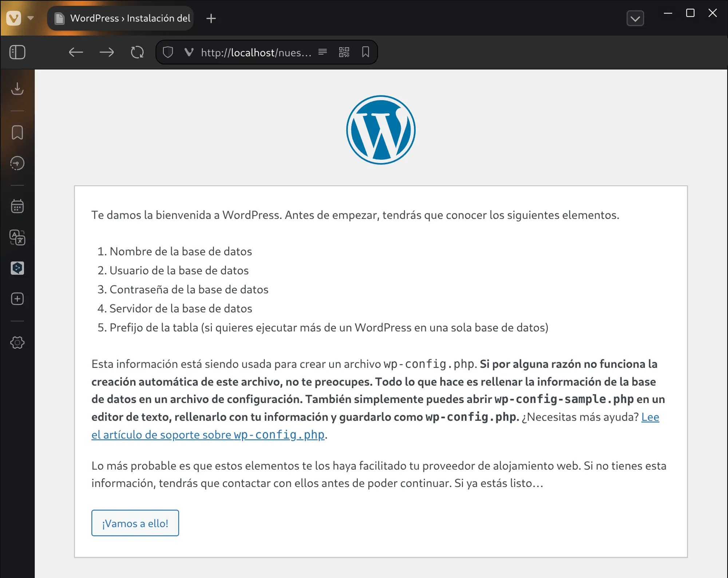This screenshot has height=578, width=728.
Task: Open the Vivaldi main menu
Action: pos(14,18)
